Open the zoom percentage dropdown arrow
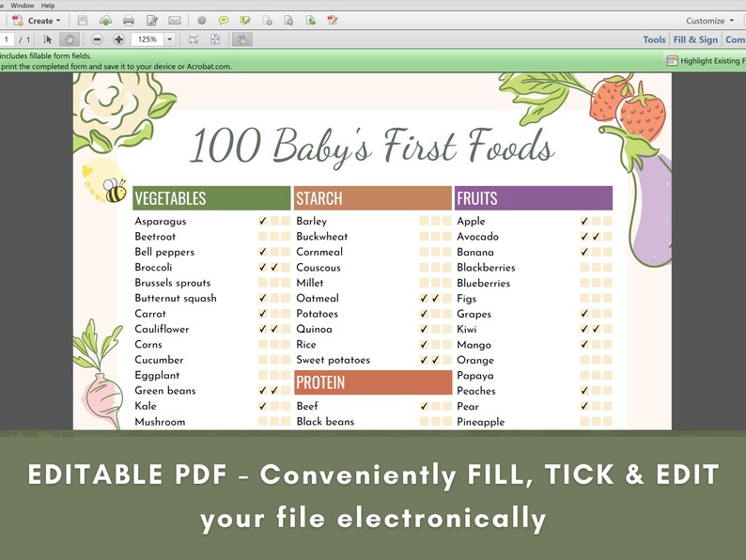This screenshot has width=746, height=560. click(x=169, y=39)
